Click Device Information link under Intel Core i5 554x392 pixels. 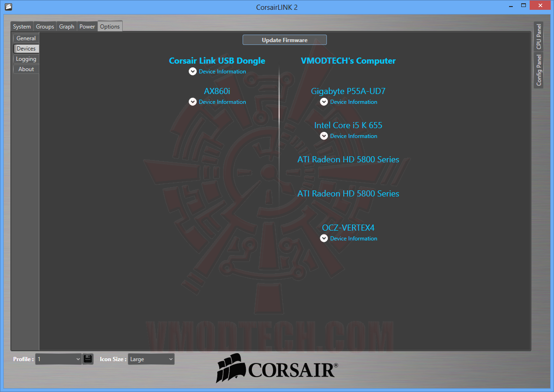tap(354, 136)
